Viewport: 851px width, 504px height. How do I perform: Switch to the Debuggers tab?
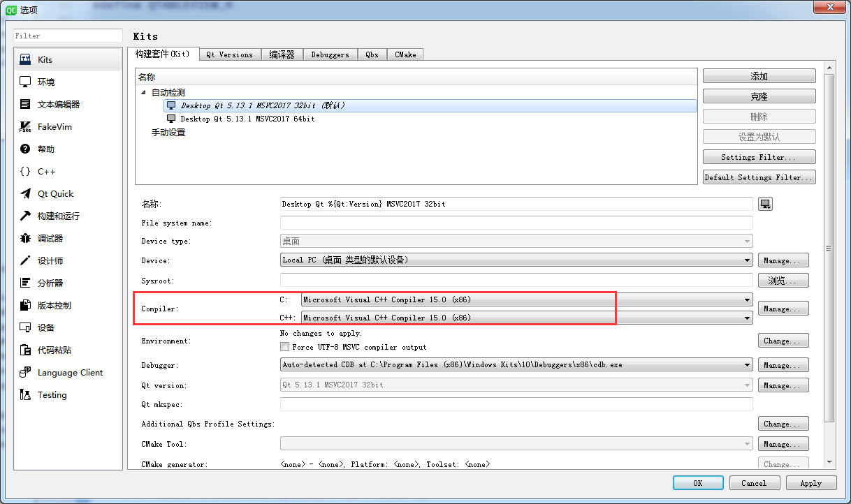330,54
